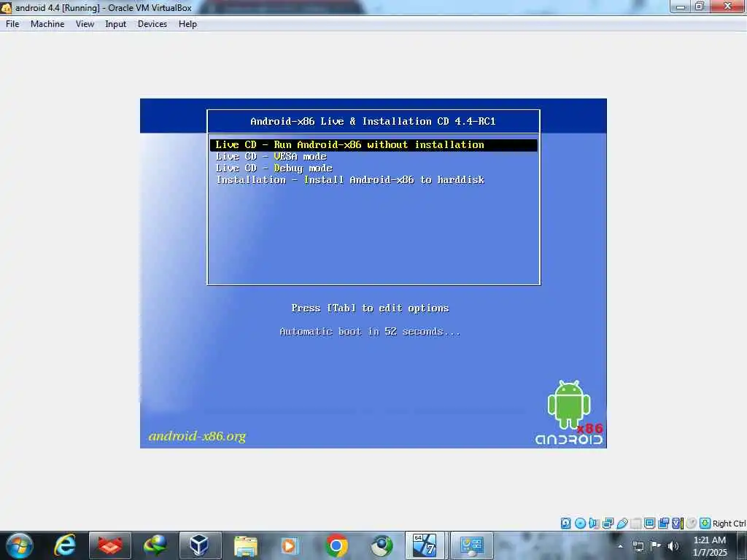Screen dimensions: 747x560
Task: Click the Show Desktop strip beside the clock
Action: coord(743,545)
